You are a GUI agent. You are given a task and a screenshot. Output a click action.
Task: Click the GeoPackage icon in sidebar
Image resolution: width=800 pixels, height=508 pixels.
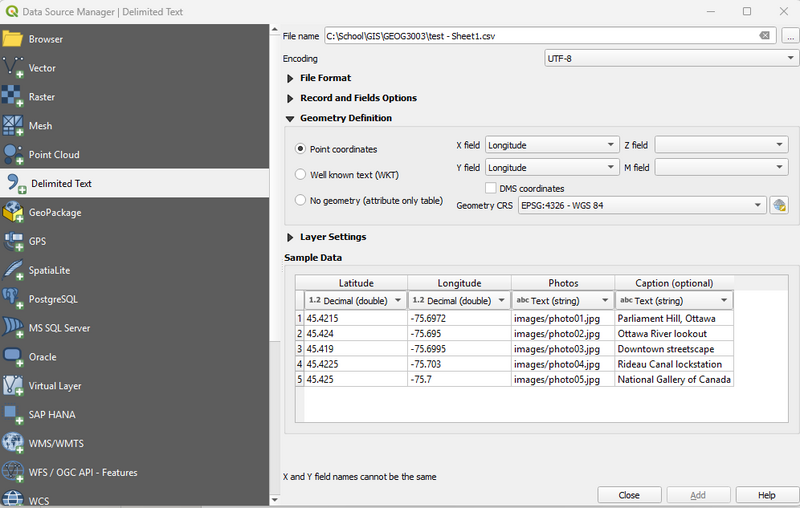tap(13, 212)
